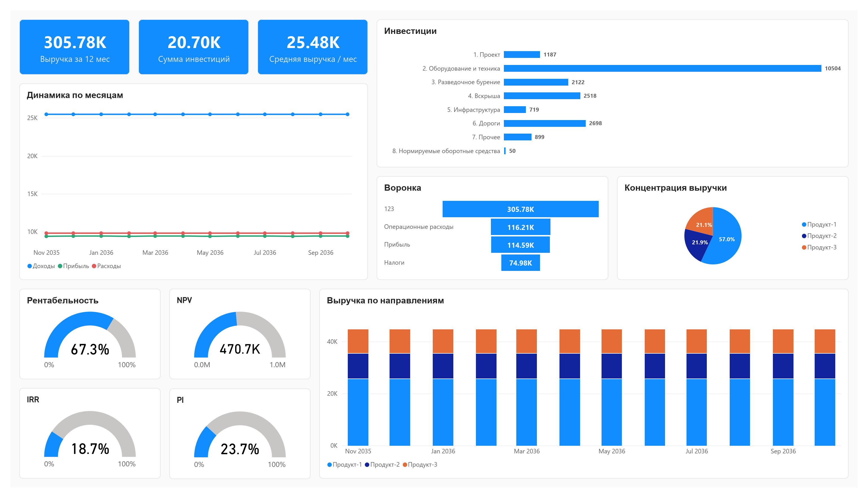Click the Выручка по направлениям title
Image resolution: width=868 pixels, height=498 pixels.
tap(385, 300)
